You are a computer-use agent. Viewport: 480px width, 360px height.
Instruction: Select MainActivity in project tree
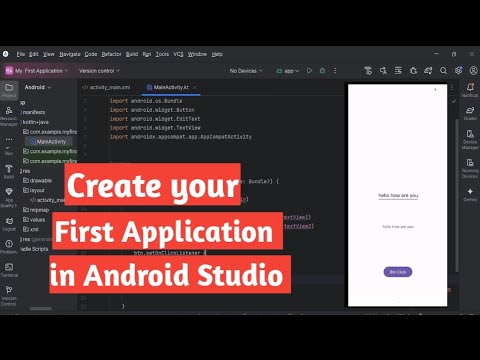point(49,142)
